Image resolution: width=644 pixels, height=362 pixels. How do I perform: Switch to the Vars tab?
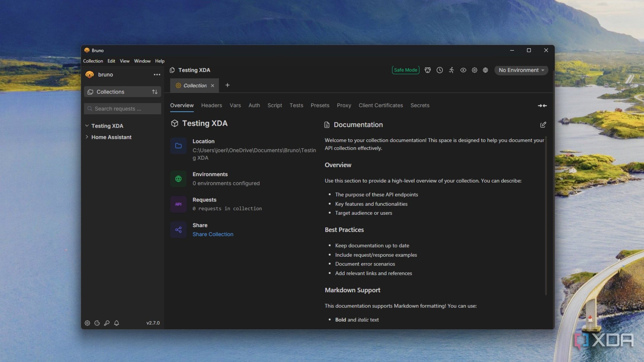[x=235, y=105]
